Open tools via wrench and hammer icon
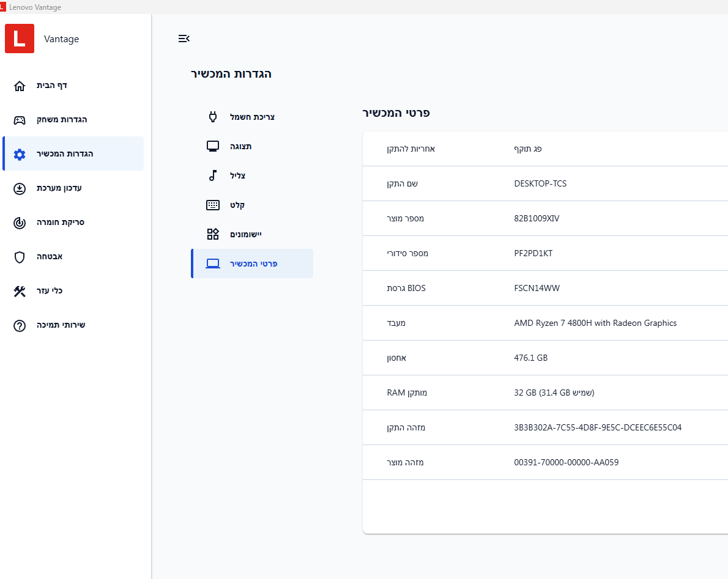This screenshot has width=728, height=579. click(x=20, y=291)
